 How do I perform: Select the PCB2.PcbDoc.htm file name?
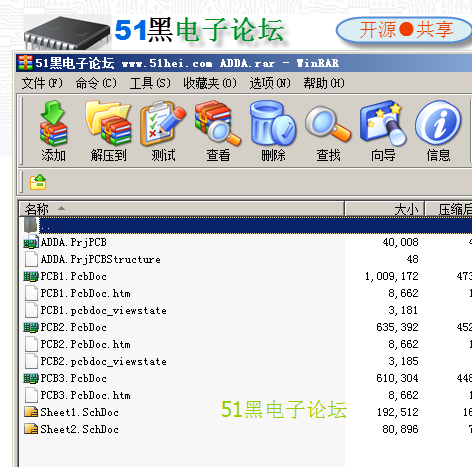pos(86,344)
